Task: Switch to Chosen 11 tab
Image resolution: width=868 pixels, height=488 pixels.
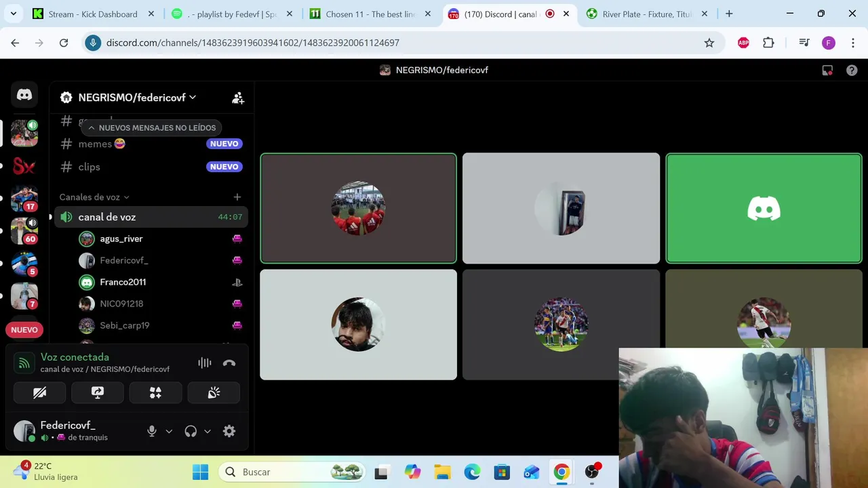Action: pos(372,14)
